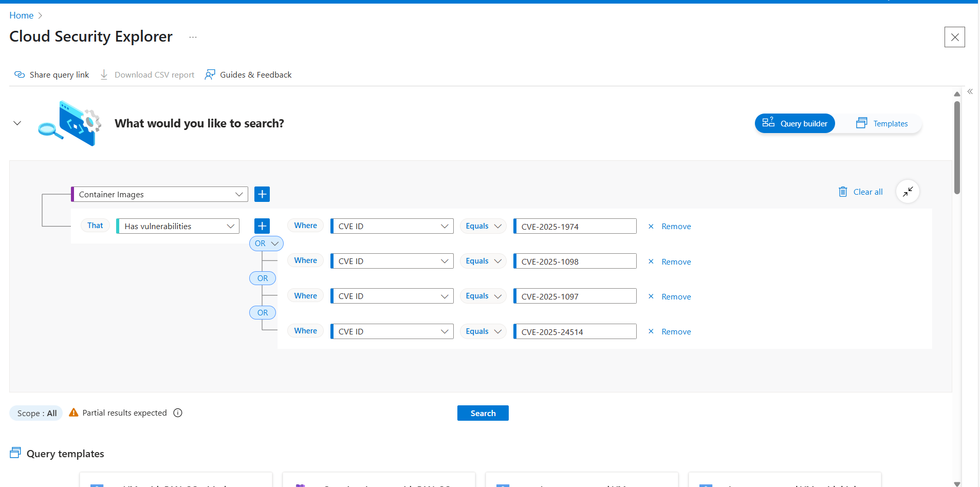Close the Cloud Security Explorer pane
The image size is (980, 487).
tap(954, 37)
